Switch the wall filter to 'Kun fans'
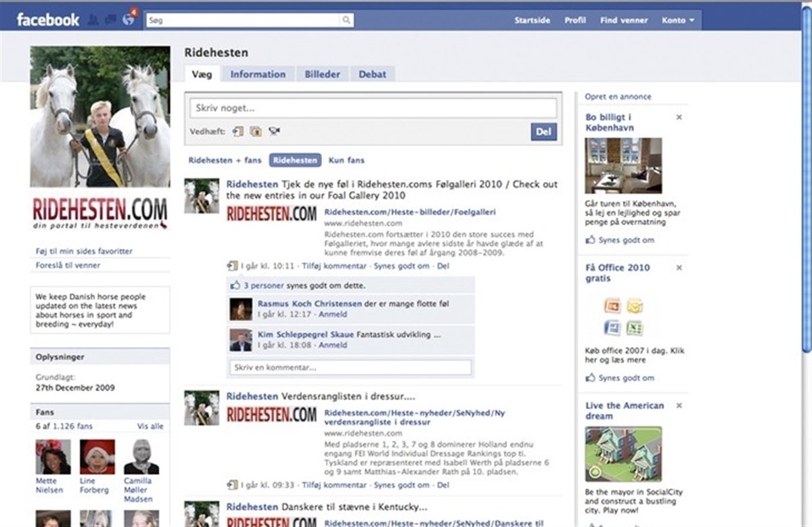Screen dimensions: 812x527 [x=346, y=160]
